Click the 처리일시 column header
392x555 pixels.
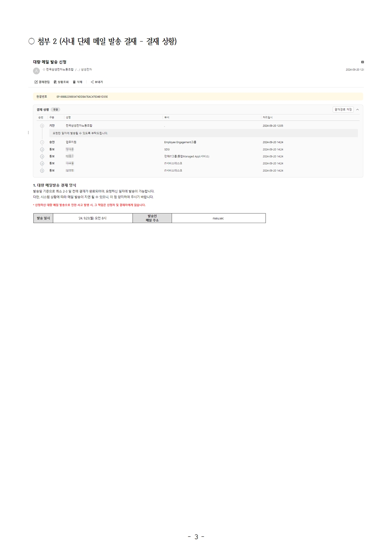pos(268,117)
